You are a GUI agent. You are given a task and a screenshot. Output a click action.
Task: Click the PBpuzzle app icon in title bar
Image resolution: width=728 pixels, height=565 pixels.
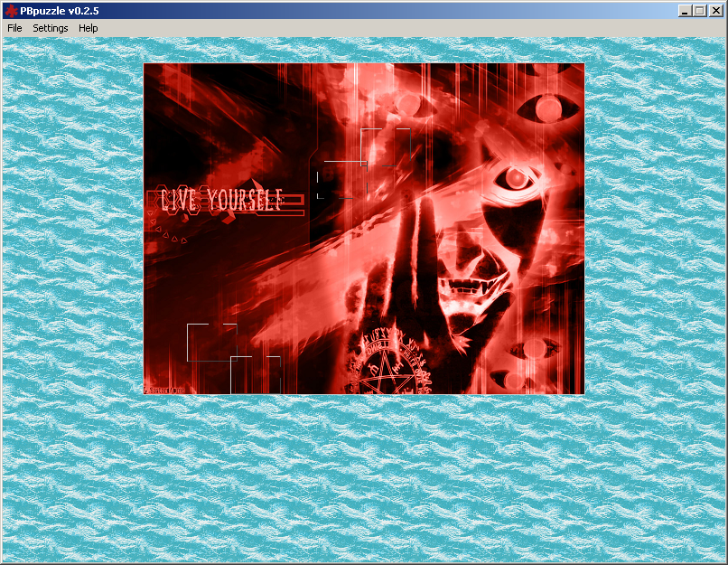point(11,11)
